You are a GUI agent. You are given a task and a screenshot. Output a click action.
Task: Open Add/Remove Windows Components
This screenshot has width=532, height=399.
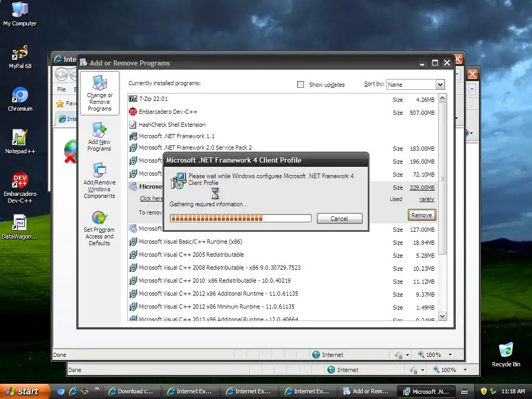click(x=99, y=180)
